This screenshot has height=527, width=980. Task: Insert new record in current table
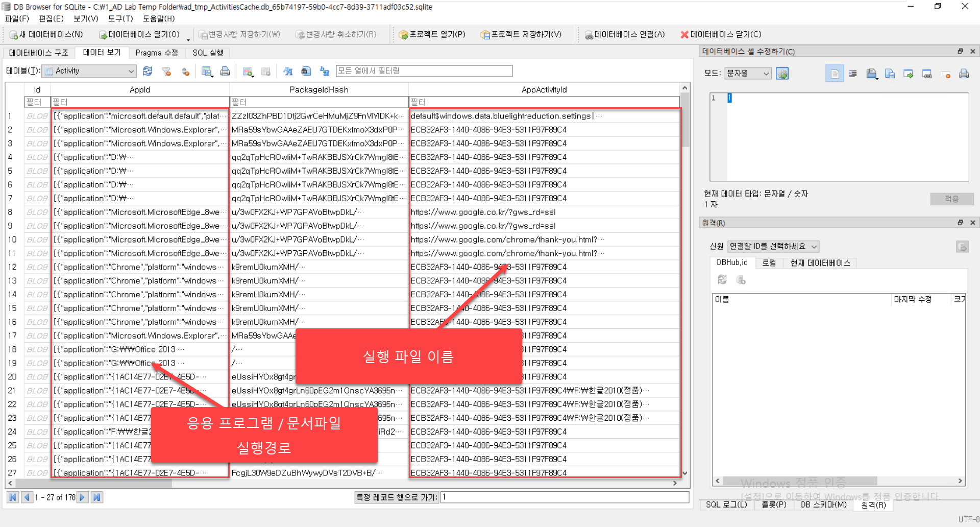(x=248, y=71)
